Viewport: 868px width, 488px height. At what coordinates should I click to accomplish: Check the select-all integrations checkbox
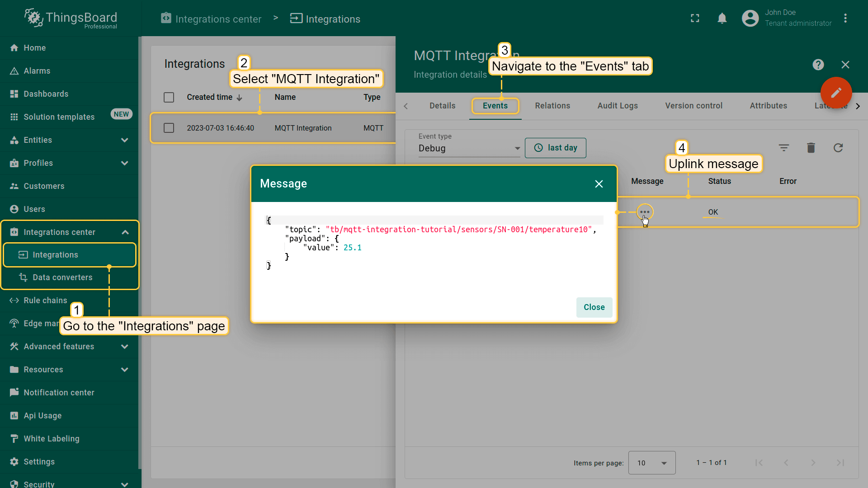click(169, 97)
